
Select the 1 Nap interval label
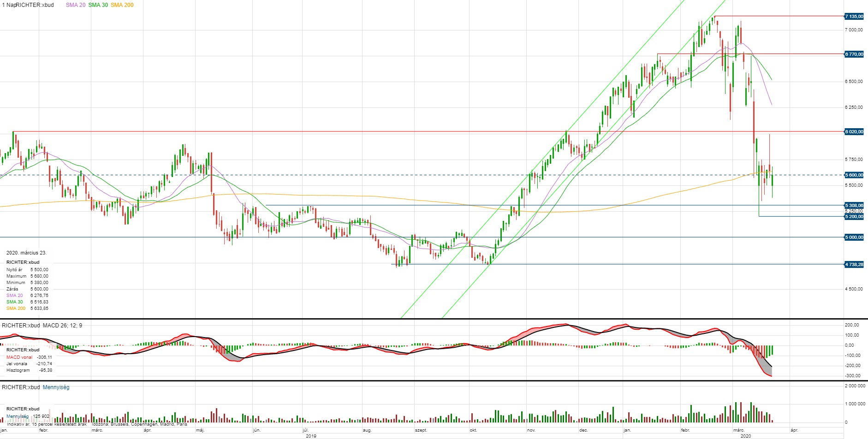(8, 5)
